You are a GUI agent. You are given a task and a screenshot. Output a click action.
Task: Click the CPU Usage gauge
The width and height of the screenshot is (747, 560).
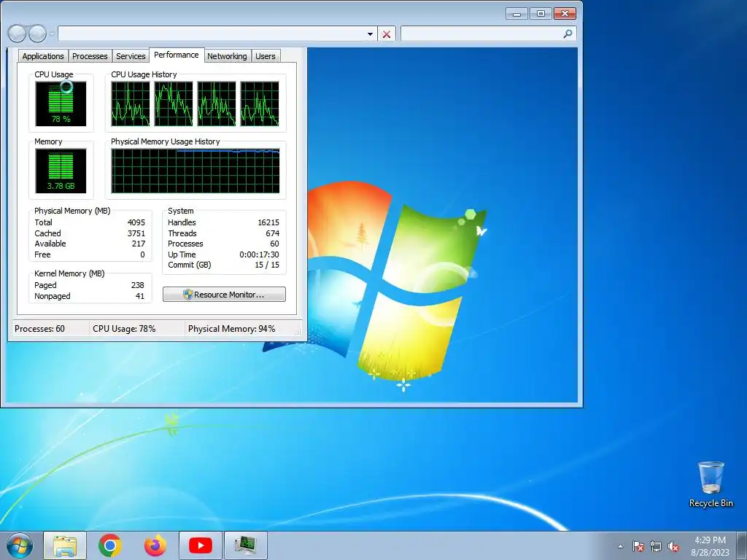[x=61, y=104]
